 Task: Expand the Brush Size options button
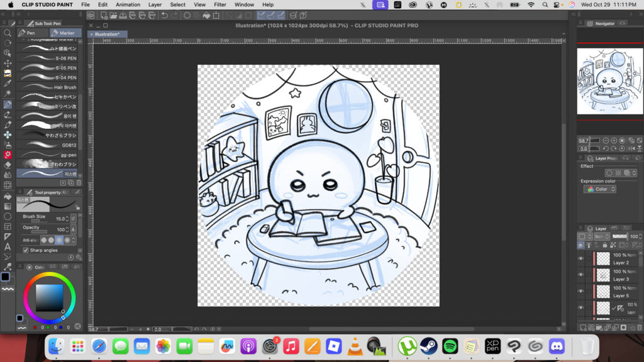pos(74,219)
